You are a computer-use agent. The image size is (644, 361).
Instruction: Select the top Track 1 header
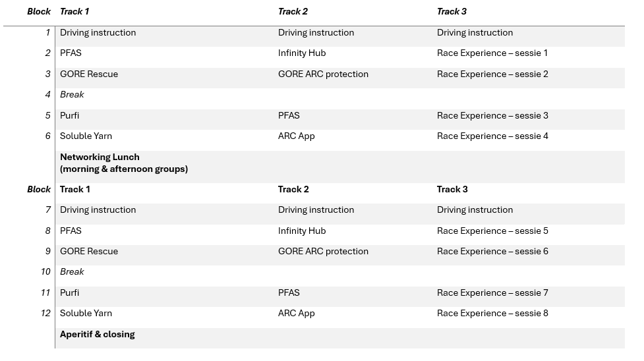point(74,11)
